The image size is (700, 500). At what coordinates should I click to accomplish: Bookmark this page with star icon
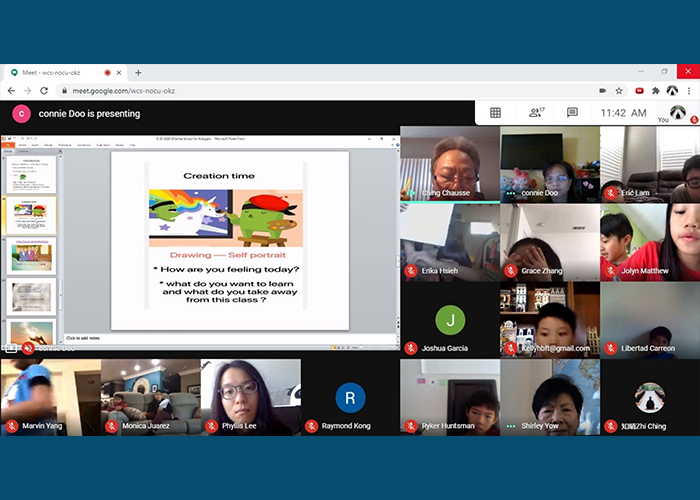[619, 91]
